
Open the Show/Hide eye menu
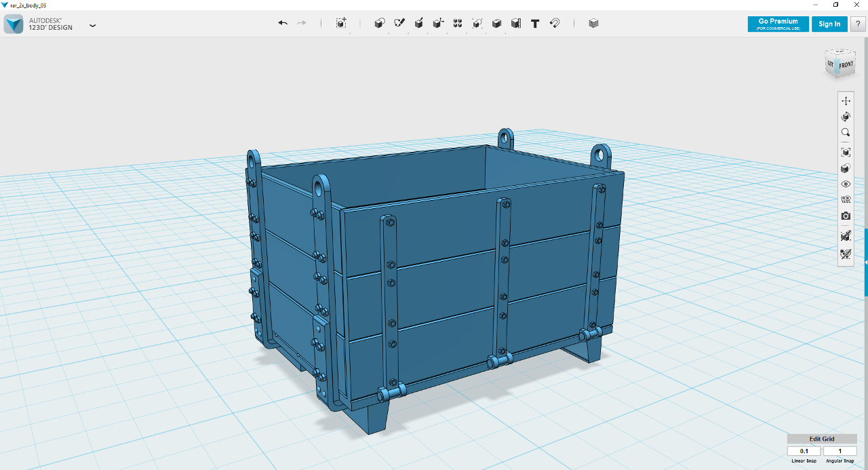846,184
